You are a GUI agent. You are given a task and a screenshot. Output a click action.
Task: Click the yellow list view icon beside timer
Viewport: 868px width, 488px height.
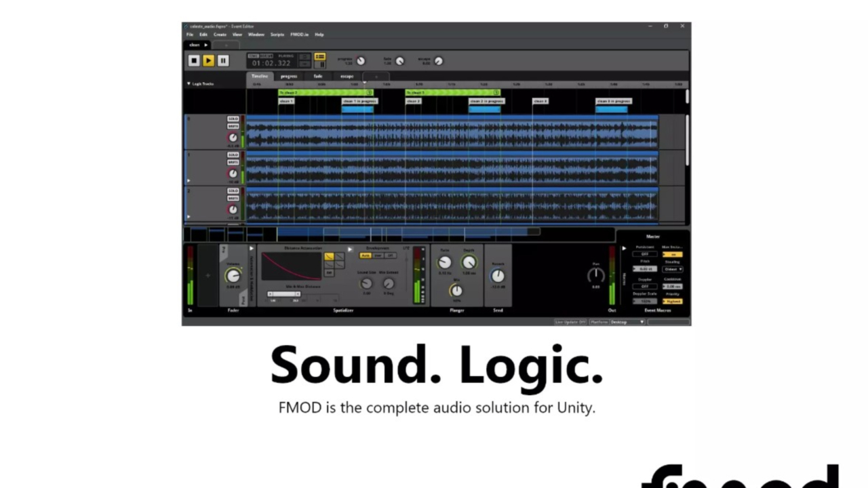click(320, 57)
